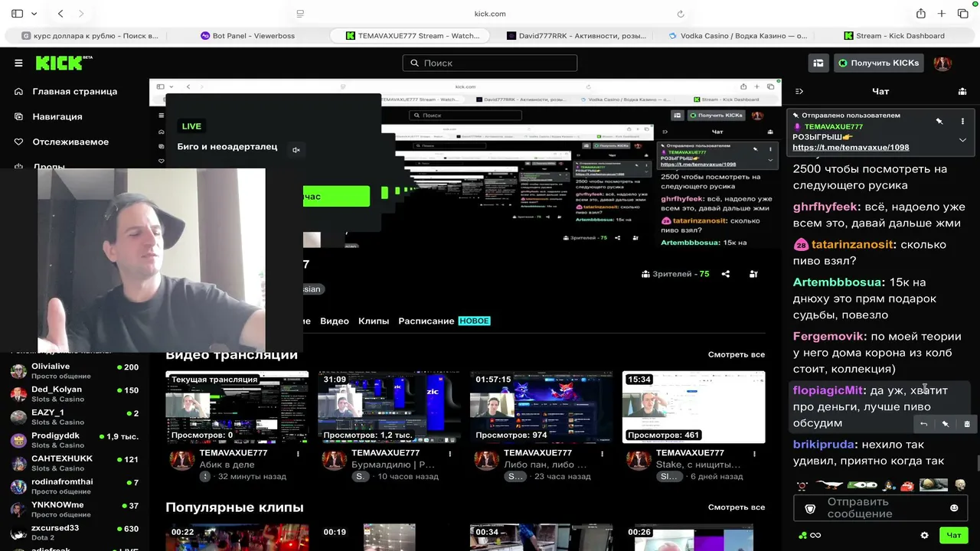Image resolution: width=980 pixels, height=551 pixels.
Task: Click the Safari kick.com address bar
Action: pyautogui.click(x=490, y=14)
